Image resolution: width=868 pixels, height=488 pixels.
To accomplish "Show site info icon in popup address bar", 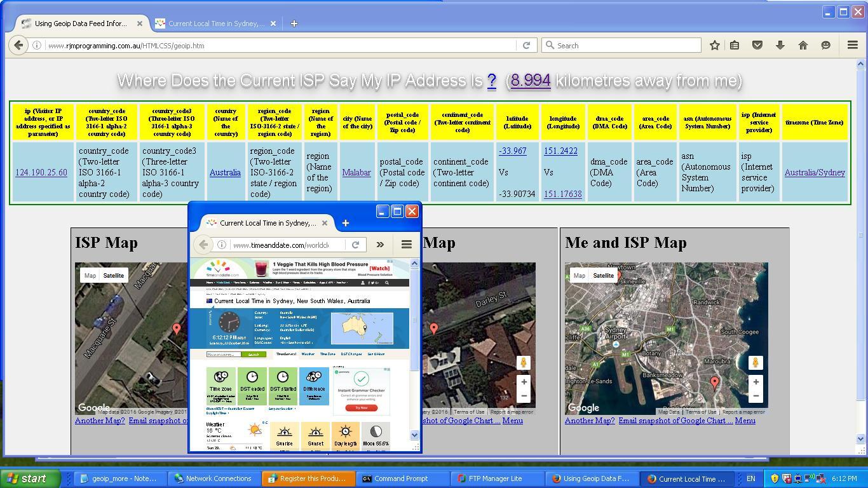I will pyautogui.click(x=222, y=245).
